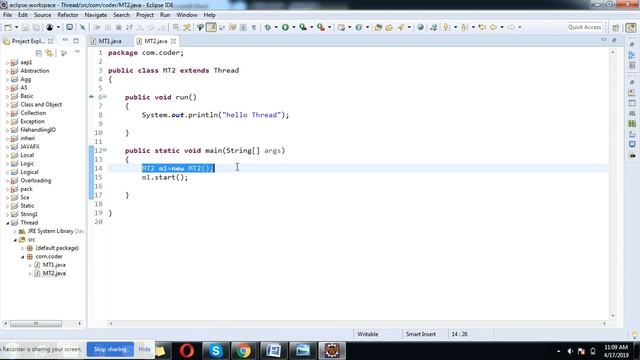This screenshot has height=360, width=640.
Task: Click inside the Quick Access field
Action: (584, 27)
